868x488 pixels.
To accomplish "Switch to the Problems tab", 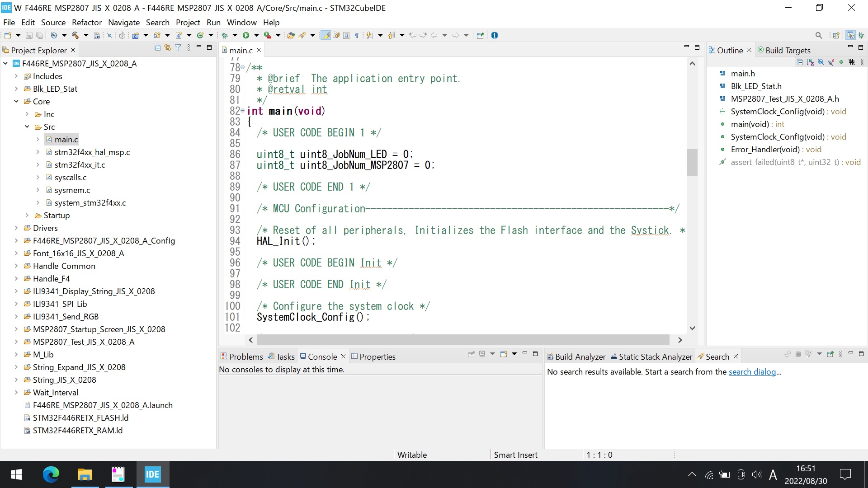I will pos(241,357).
